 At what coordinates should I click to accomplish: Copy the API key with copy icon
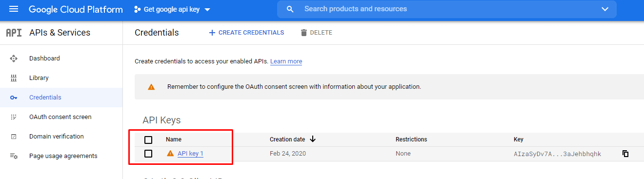tap(625, 154)
